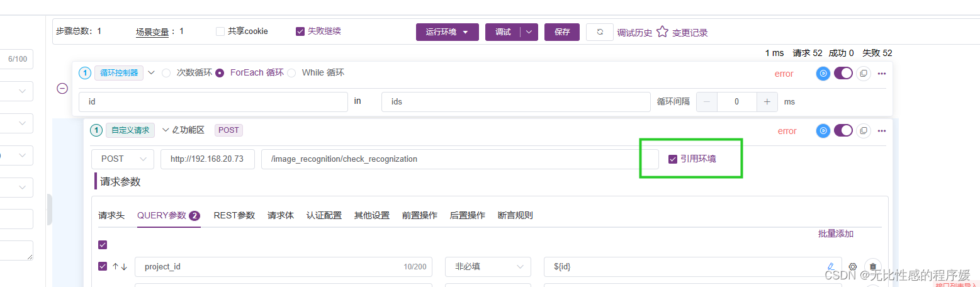Increase loop interval with plus button
Viewport: 980px width, 287px height.
coord(767,101)
